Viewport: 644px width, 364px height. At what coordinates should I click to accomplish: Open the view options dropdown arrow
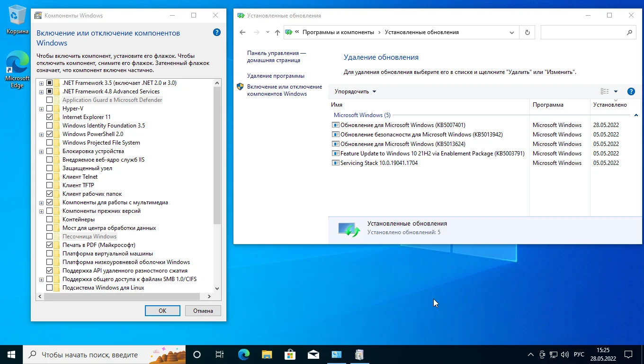tap(616, 91)
